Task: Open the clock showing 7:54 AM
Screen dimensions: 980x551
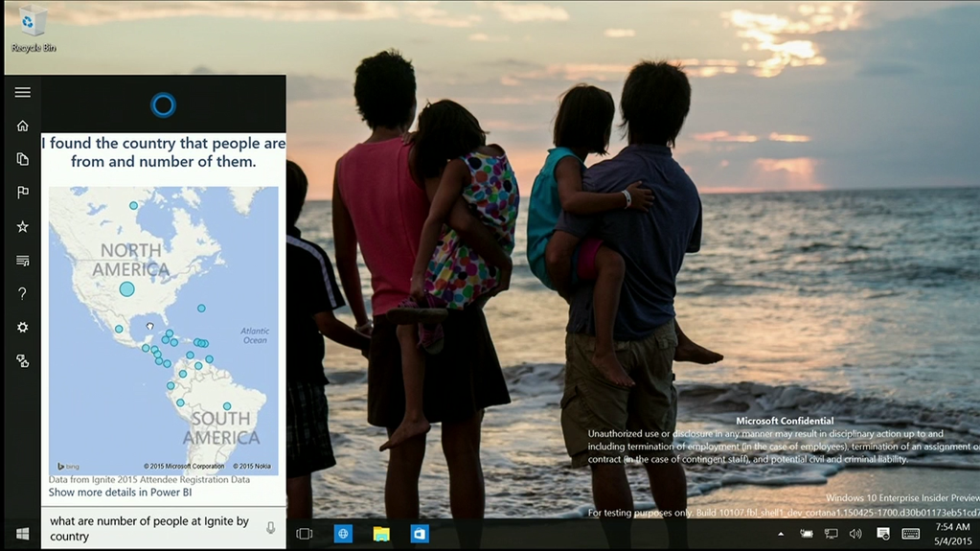Action: (x=952, y=534)
